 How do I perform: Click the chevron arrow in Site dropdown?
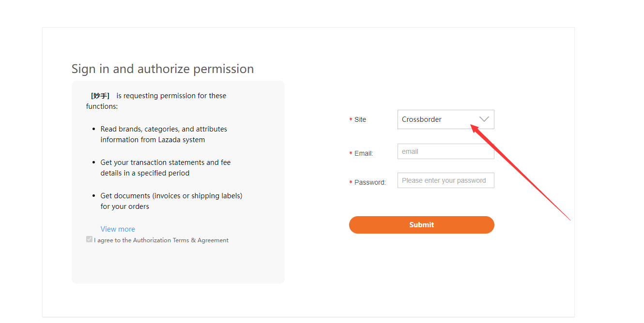[x=484, y=119]
